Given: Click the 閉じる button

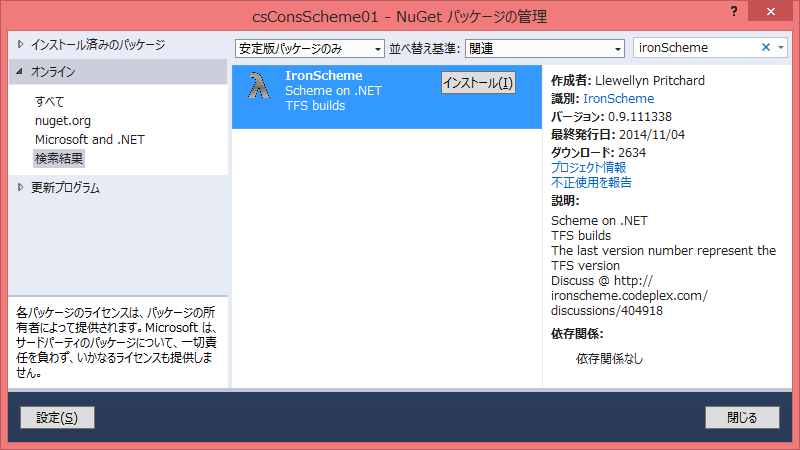Looking at the screenshot, I should 741,418.
